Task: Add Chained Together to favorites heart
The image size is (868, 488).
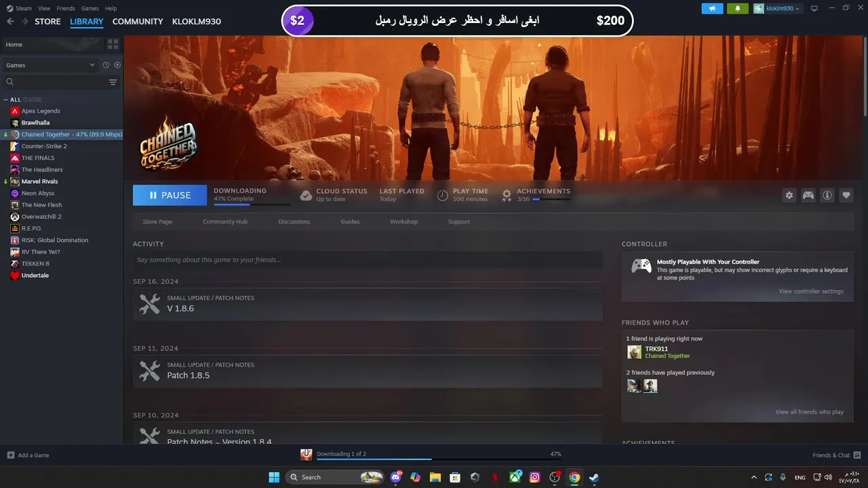Action: [x=846, y=195]
